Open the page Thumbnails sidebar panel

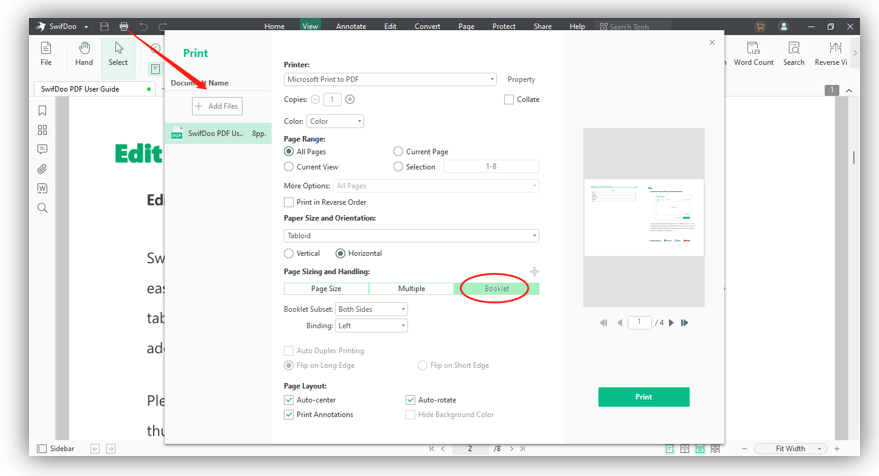point(42,130)
